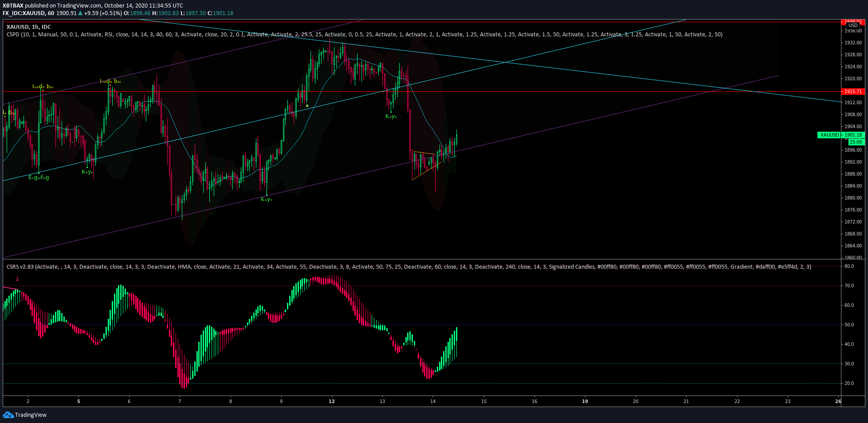Select the Kayo label before October 9

[266, 200]
